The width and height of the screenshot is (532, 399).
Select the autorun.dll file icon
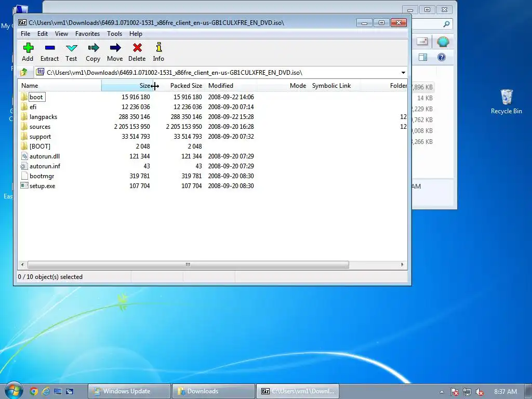click(x=24, y=156)
